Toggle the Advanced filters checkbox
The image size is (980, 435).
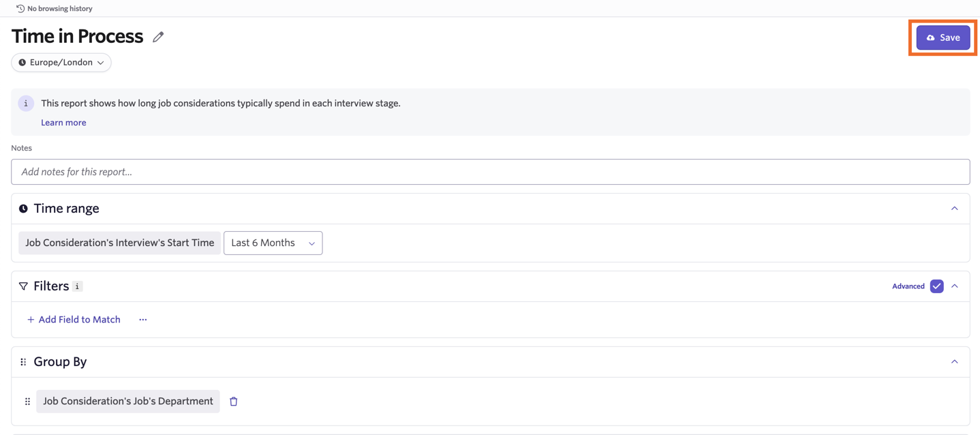tap(937, 286)
